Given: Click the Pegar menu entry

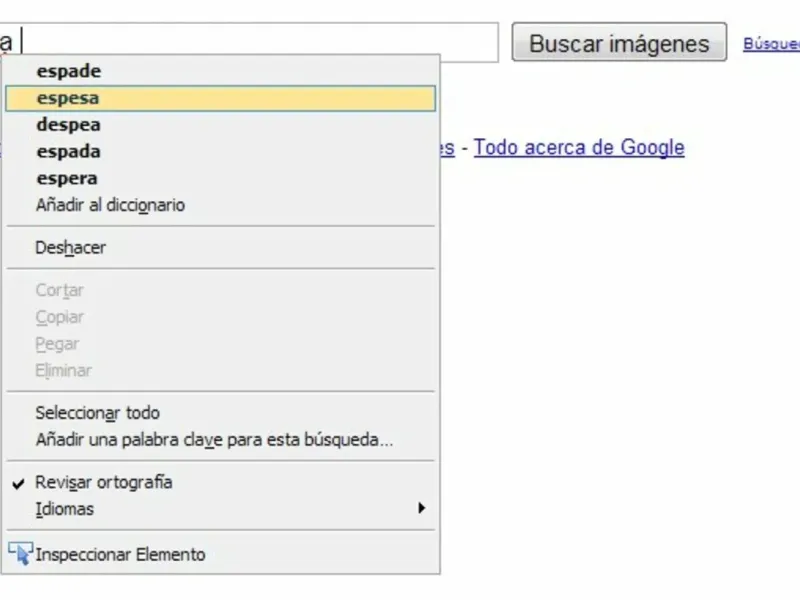Looking at the screenshot, I should pyautogui.click(x=57, y=344).
